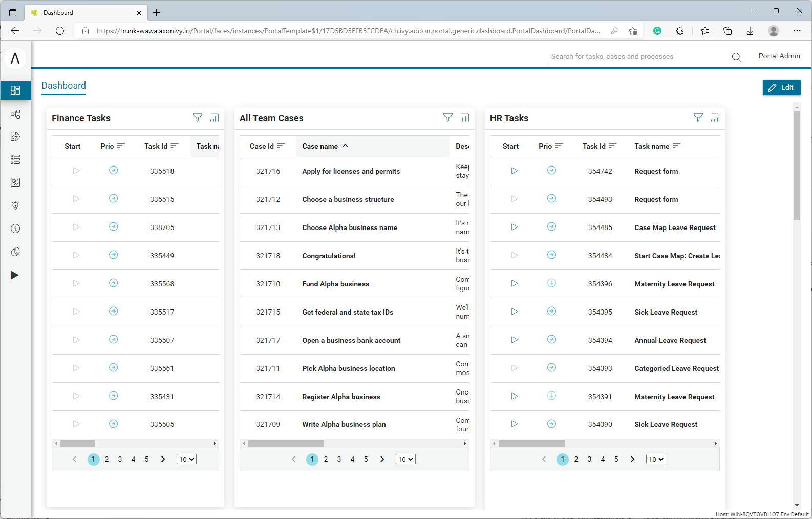
Task: Open Apply for licenses and permits case
Action: [351, 171]
